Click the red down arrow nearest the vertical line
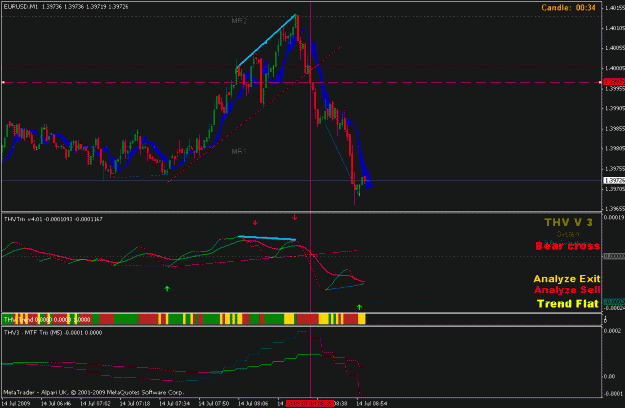This screenshot has width=625, height=408. coord(295,218)
